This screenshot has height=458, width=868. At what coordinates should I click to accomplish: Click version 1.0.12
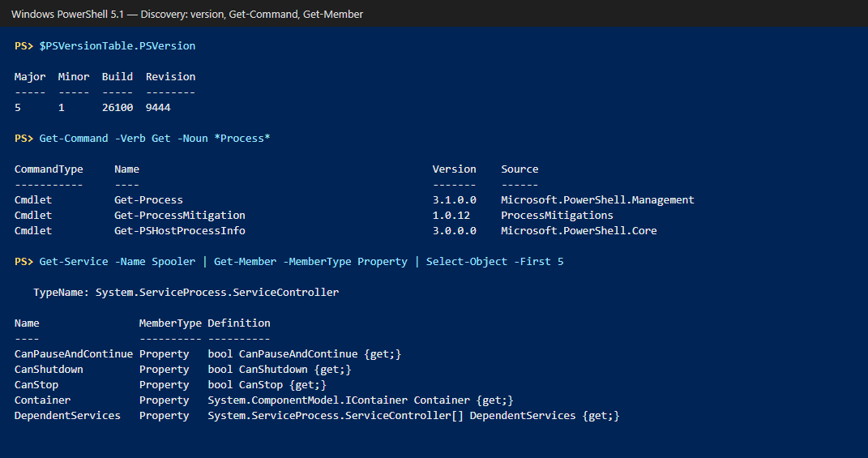[451, 216]
